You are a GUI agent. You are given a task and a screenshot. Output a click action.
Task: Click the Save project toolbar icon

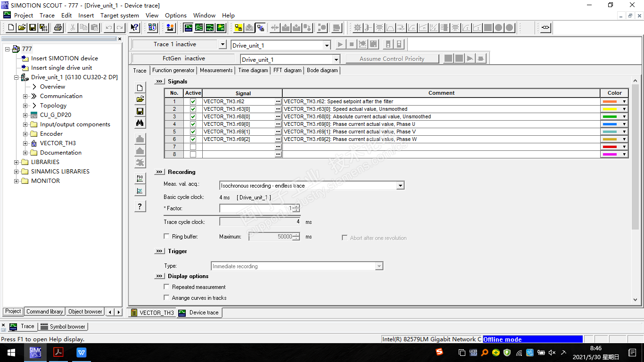click(33, 28)
